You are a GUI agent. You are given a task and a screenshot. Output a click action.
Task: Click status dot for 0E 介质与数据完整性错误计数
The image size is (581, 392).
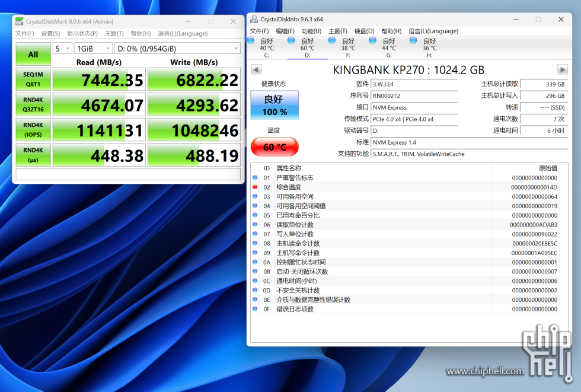(255, 299)
